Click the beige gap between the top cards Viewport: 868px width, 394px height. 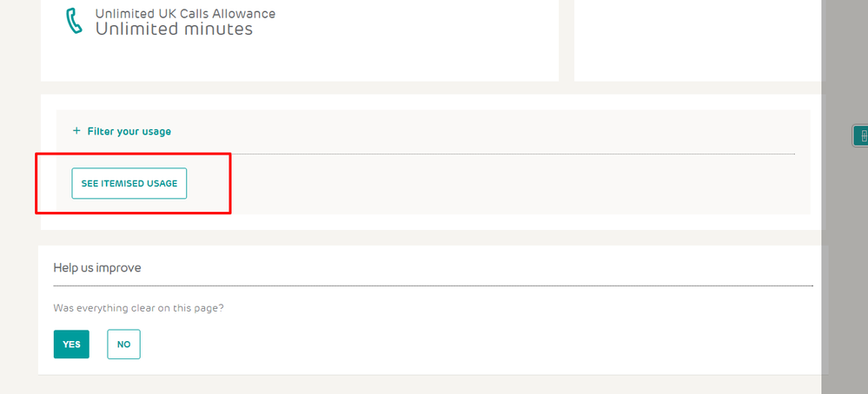(x=567, y=39)
